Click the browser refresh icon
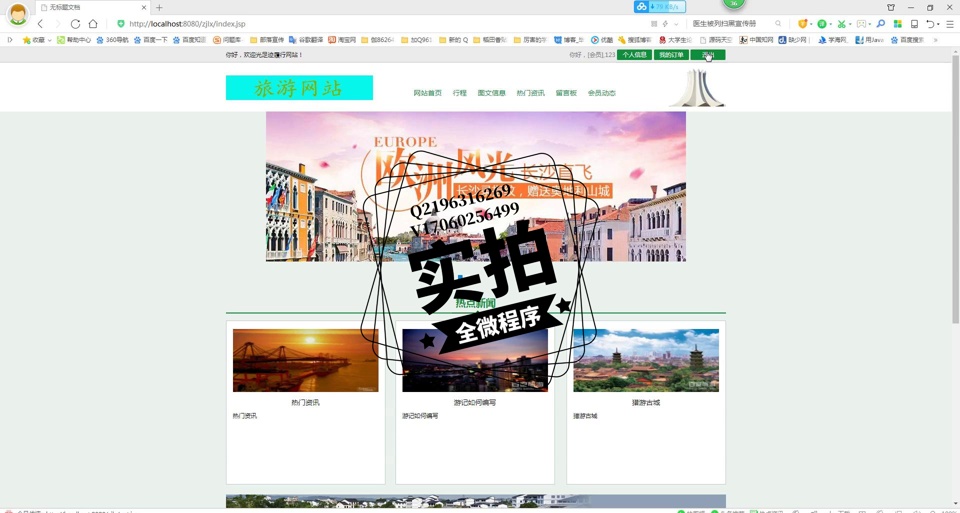This screenshot has width=960, height=513. coord(75,24)
